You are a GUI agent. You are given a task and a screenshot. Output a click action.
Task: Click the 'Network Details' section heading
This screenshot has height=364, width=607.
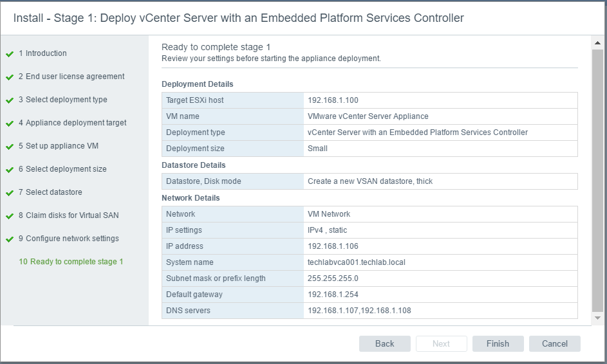[191, 198]
